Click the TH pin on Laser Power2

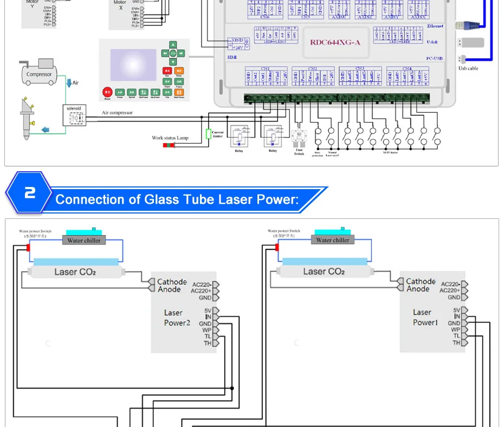pos(216,343)
